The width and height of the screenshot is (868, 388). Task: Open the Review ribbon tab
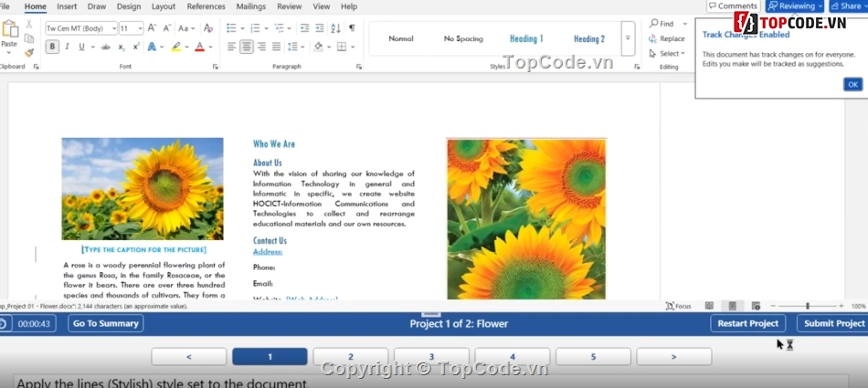point(290,6)
